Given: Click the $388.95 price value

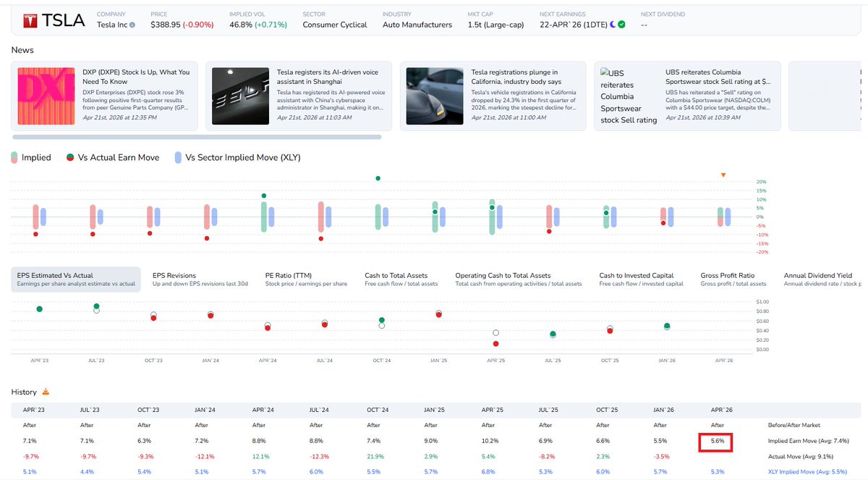Looking at the screenshot, I should tap(166, 25).
